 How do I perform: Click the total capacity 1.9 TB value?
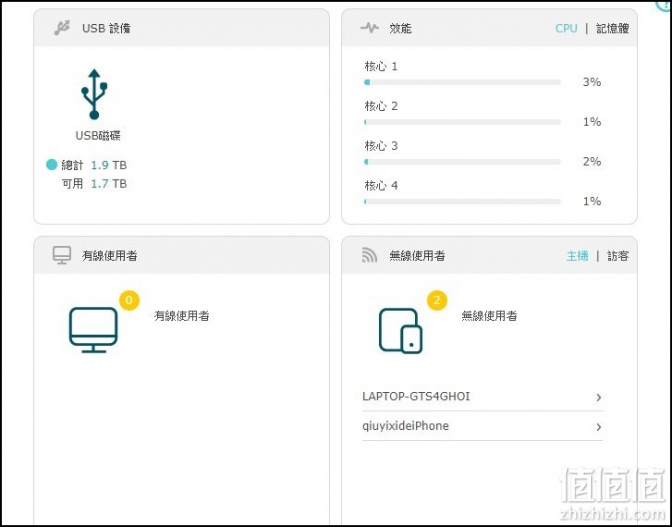[x=109, y=165]
